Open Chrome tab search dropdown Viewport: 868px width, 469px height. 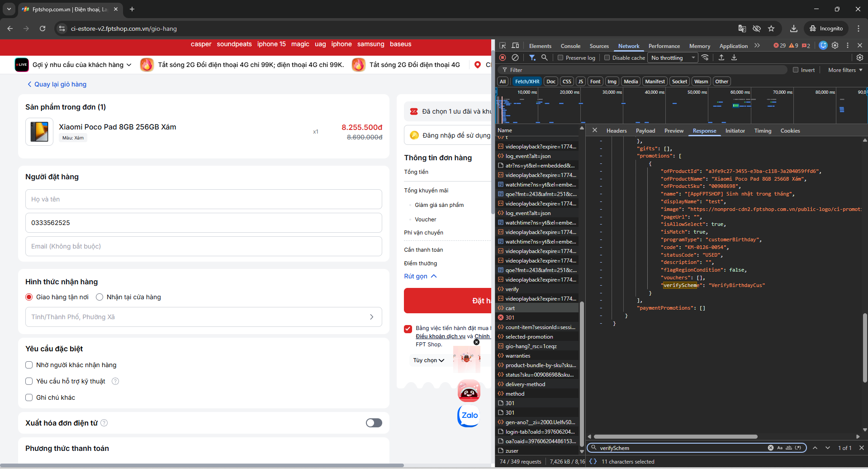tap(9, 9)
